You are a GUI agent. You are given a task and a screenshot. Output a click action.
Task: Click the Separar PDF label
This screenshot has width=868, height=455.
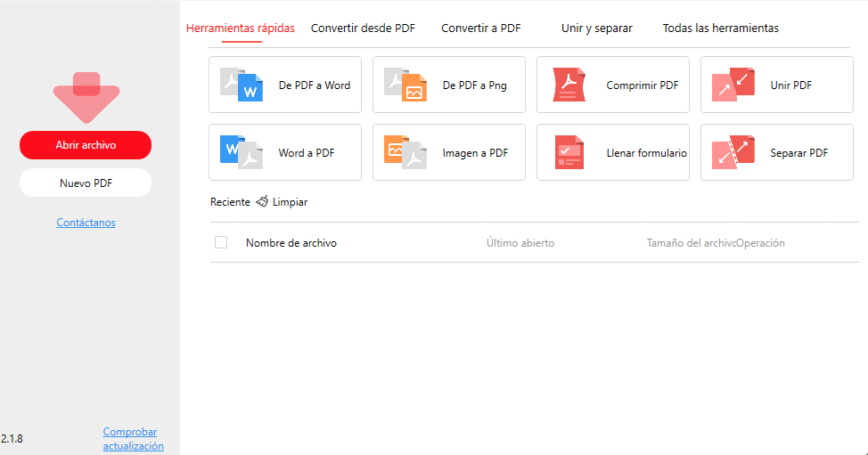798,152
